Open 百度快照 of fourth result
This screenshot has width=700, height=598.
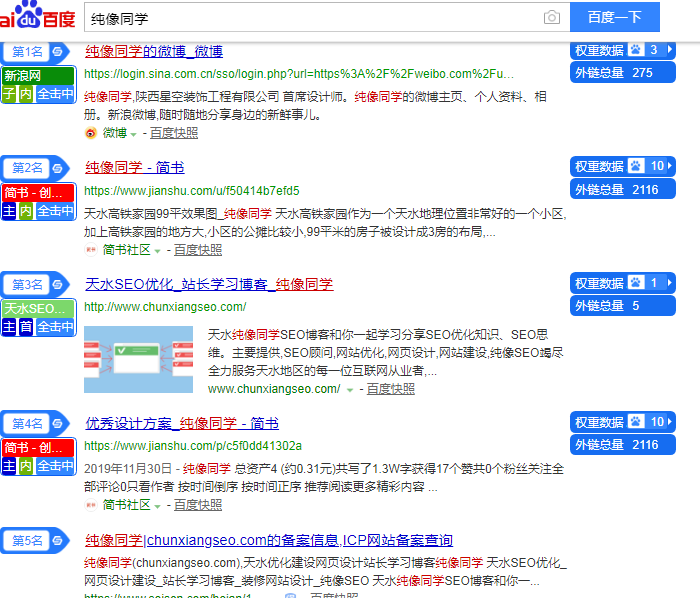tap(198, 505)
